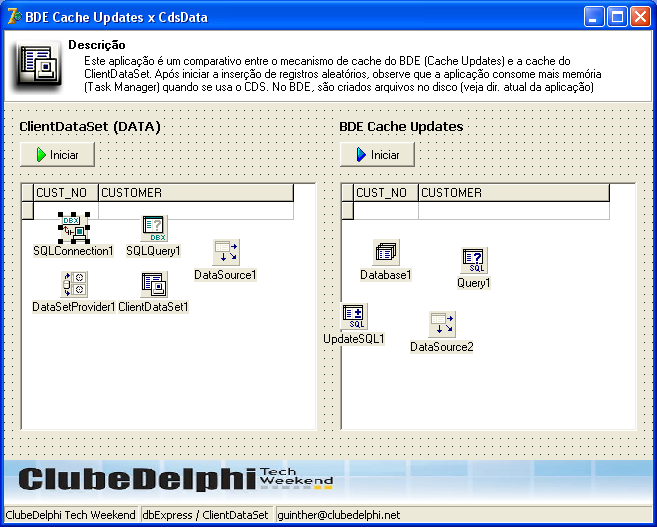Select the SQLConnection1 component icon

(74, 228)
